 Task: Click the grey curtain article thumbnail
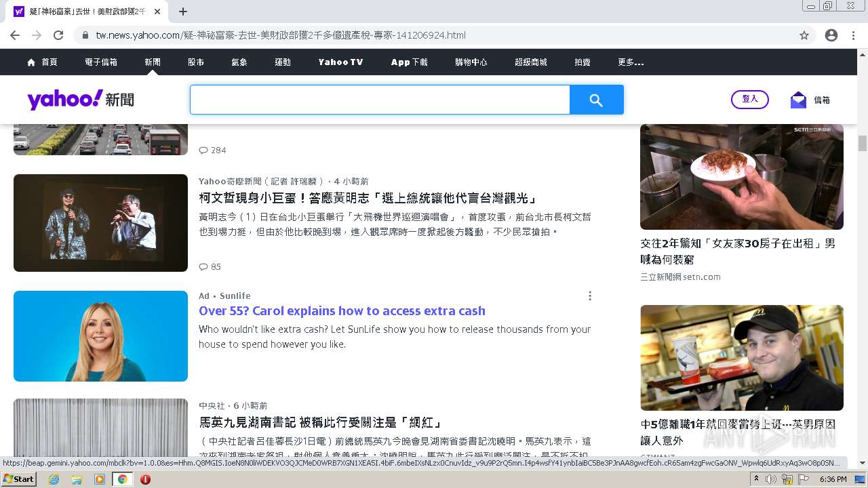(100, 428)
